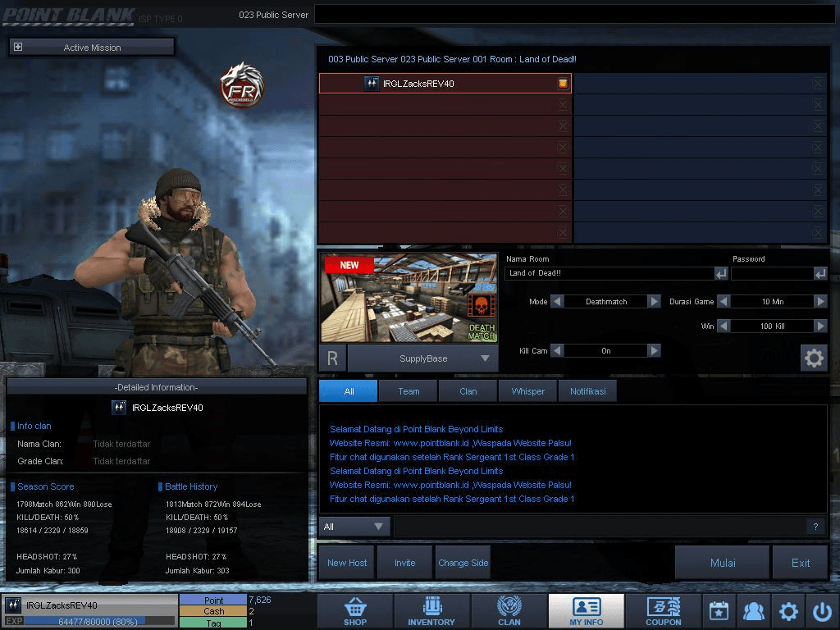Viewport: 840px width, 630px height.
Task: Switch Mode to previous option
Action: click(557, 302)
